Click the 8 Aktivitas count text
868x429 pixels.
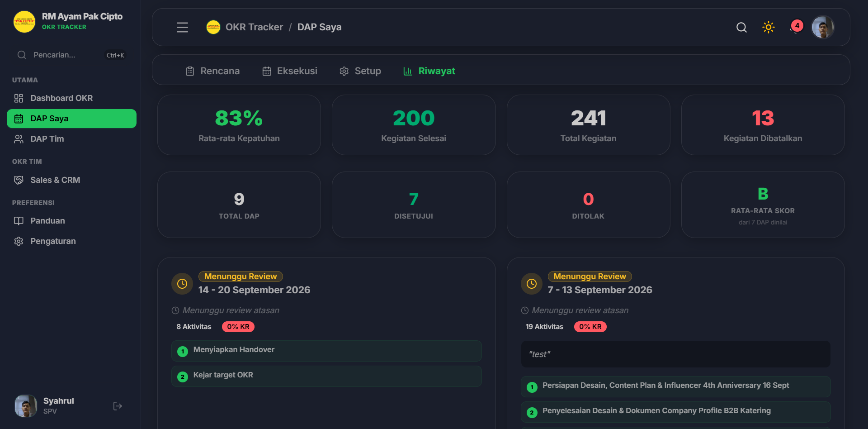(194, 327)
